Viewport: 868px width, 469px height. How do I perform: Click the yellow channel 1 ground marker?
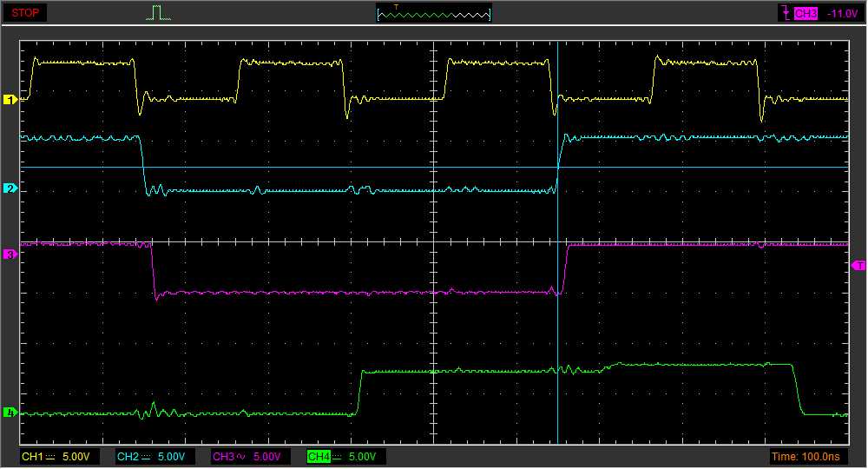10,101
